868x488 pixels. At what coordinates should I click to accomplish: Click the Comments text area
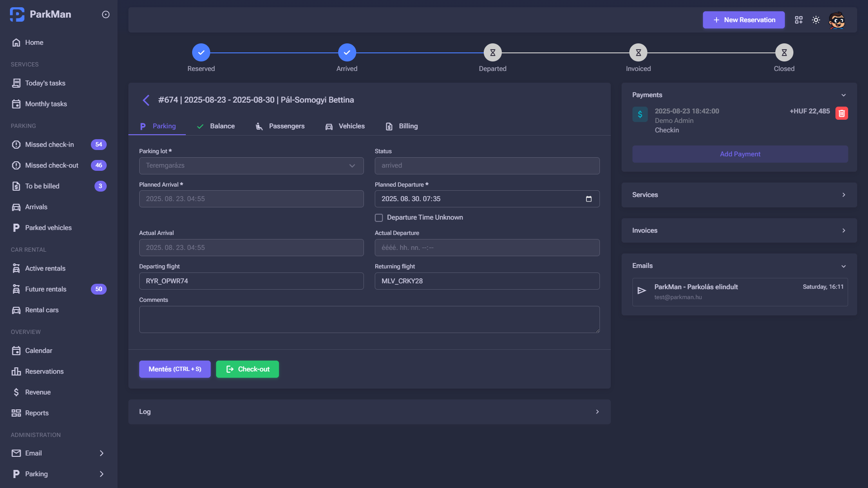(369, 319)
